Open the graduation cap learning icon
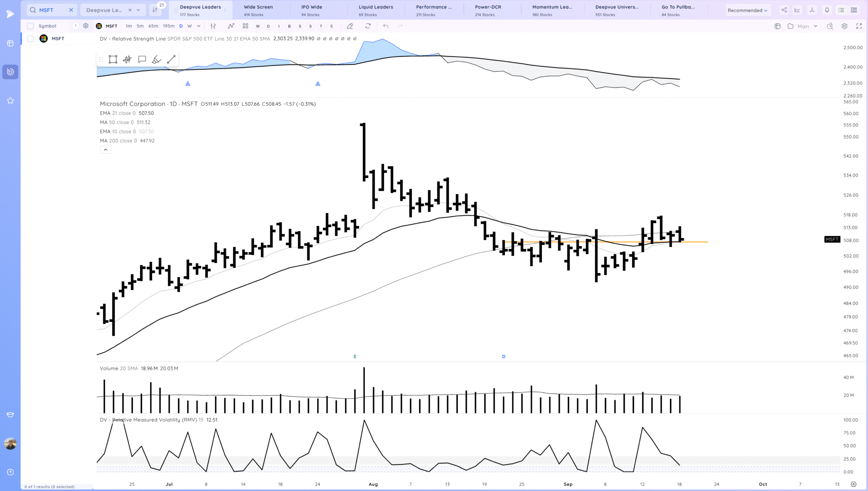Image resolution: width=868 pixels, height=491 pixels. (10, 414)
